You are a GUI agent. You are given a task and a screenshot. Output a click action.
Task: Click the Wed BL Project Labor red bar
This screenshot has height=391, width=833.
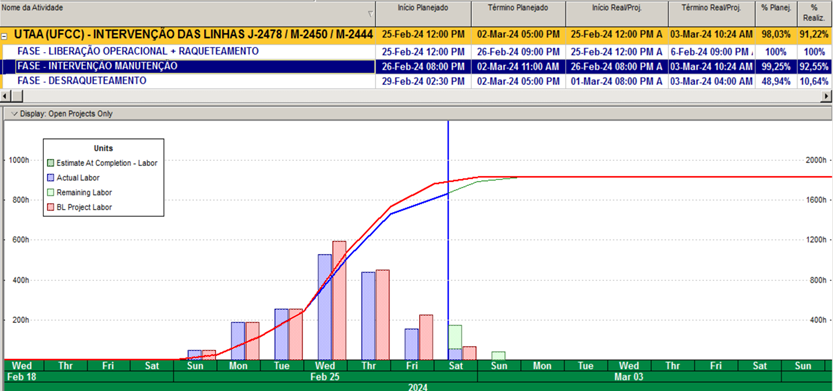[x=339, y=301]
